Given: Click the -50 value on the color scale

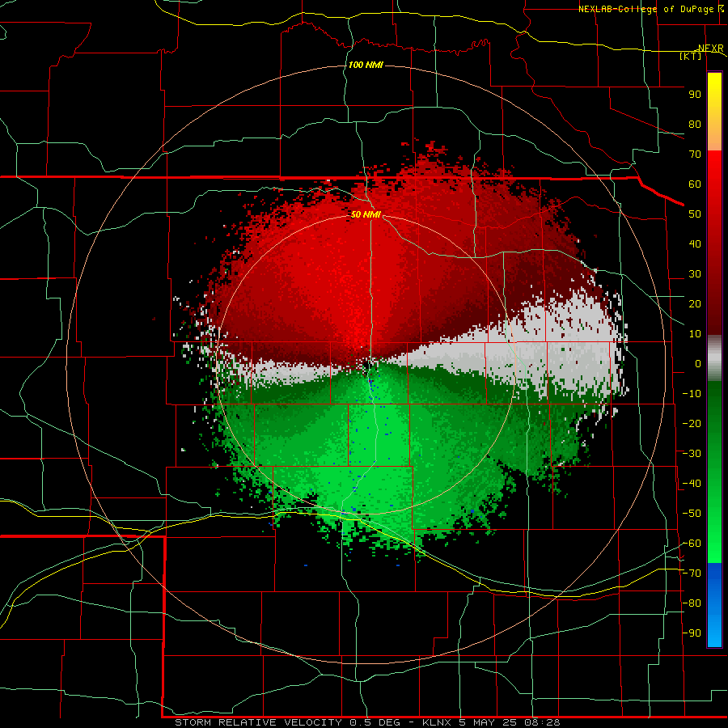Looking at the screenshot, I should pyautogui.click(x=692, y=514).
